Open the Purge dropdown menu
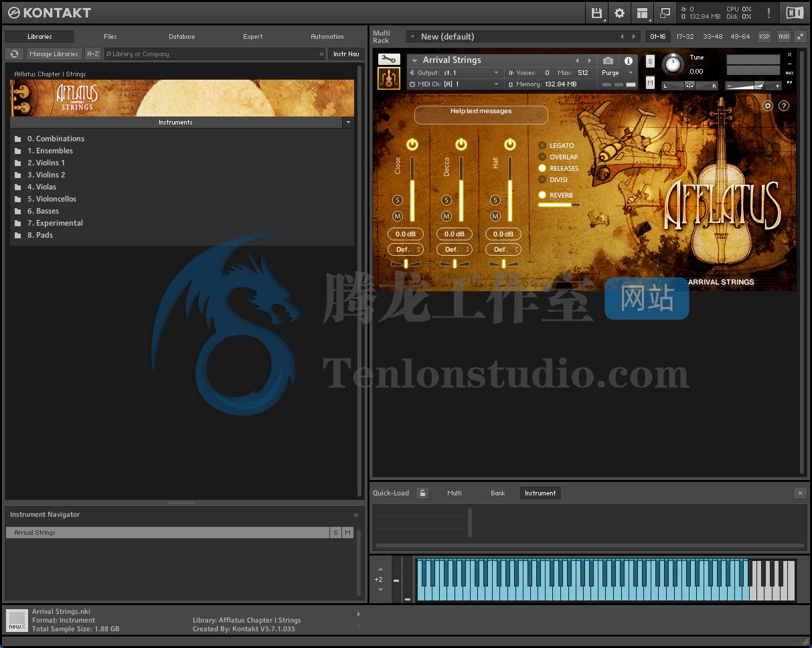812x648 pixels. (x=617, y=72)
